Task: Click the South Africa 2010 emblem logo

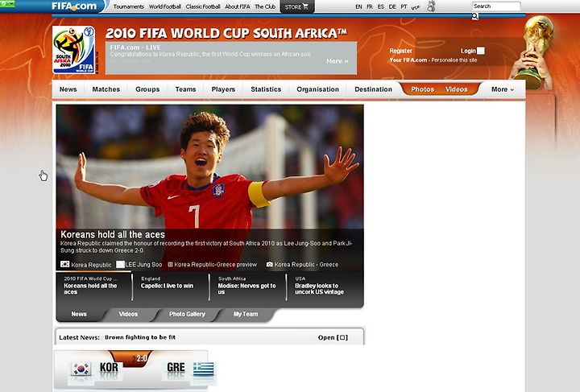Action: click(x=74, y=50)
